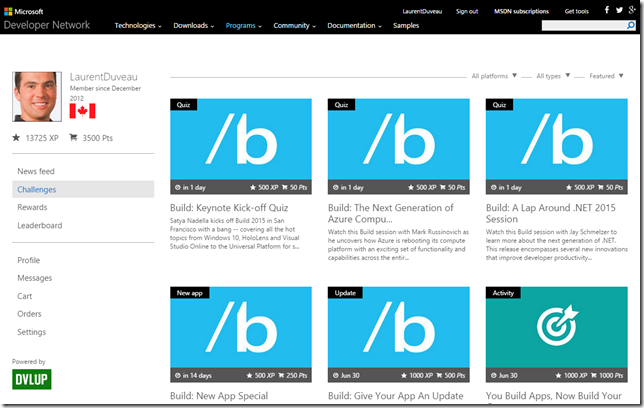
Task: Open Leaderboard in the sidebar
Action: (x=39, y=225)
